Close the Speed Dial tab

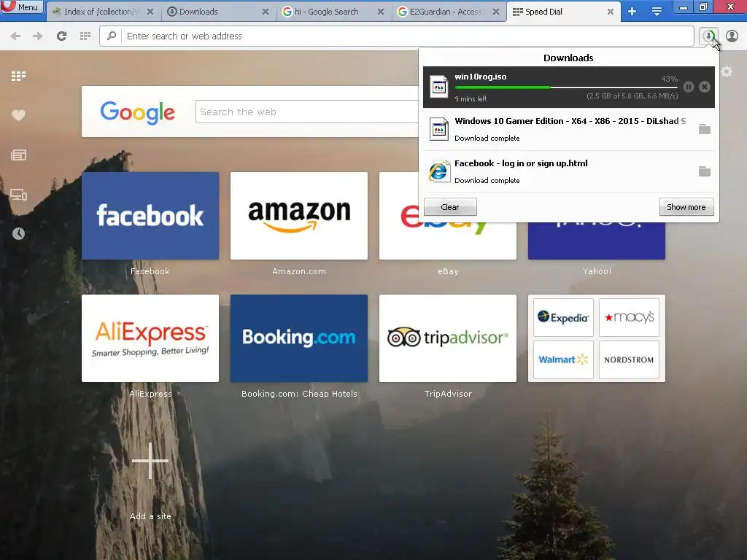click(611, 12)
